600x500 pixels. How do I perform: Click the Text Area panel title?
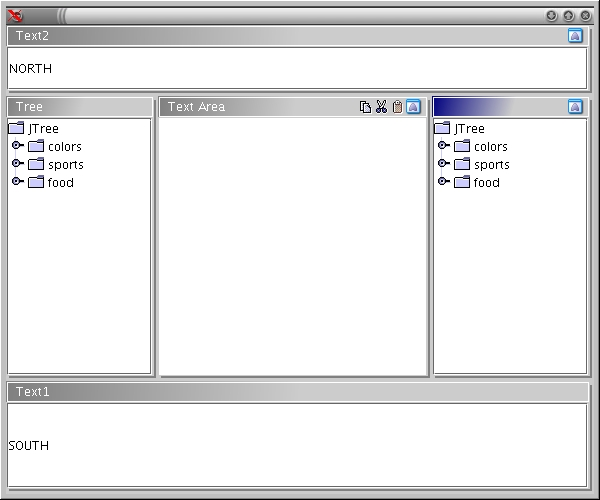coord(196,107)
